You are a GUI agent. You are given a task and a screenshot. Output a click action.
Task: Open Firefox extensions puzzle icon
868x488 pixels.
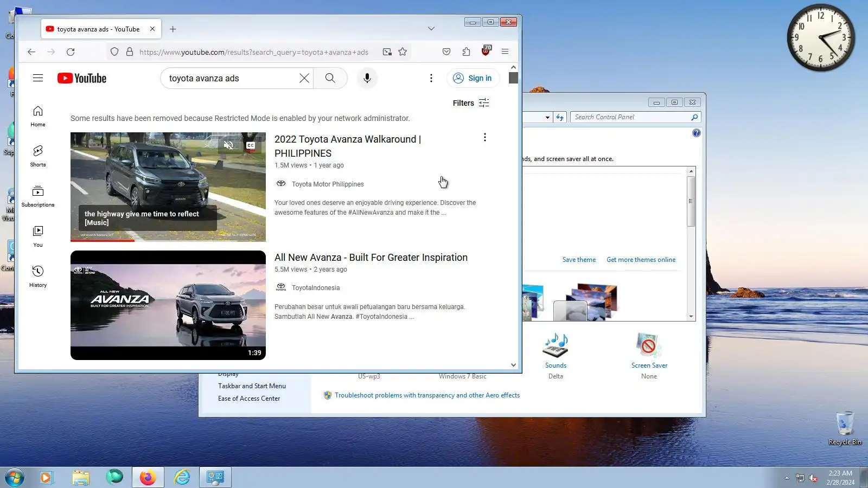(x=467, y=52)
